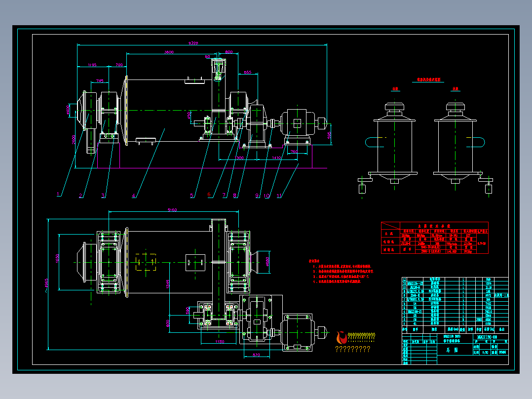Click the 1410 base dimension text
The width and height of the screenshot is (532, 399).
(x=276, y=158)
